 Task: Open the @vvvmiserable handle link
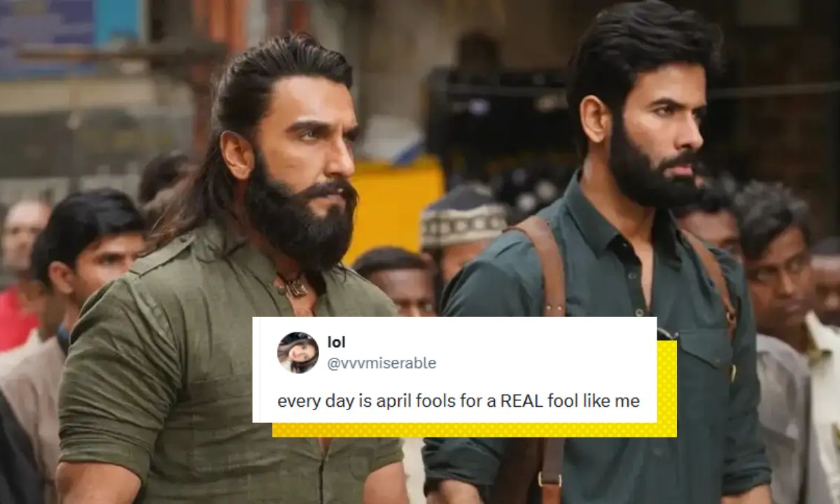381,363
